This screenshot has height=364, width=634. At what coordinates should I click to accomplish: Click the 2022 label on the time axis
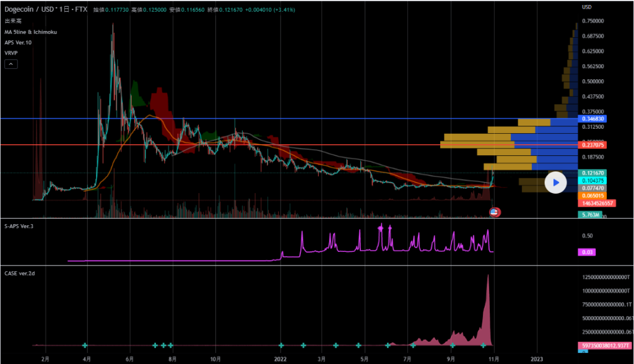pos(281,358)
